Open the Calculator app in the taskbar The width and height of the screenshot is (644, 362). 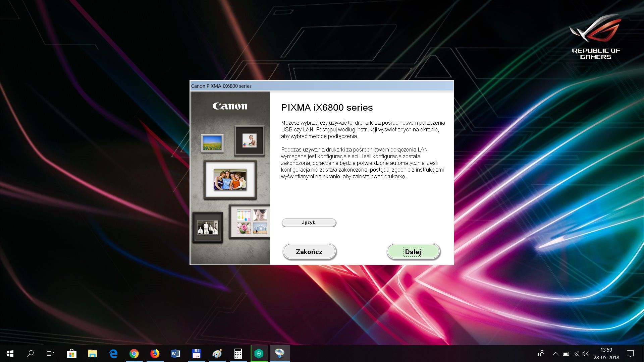tap(238, 354)
